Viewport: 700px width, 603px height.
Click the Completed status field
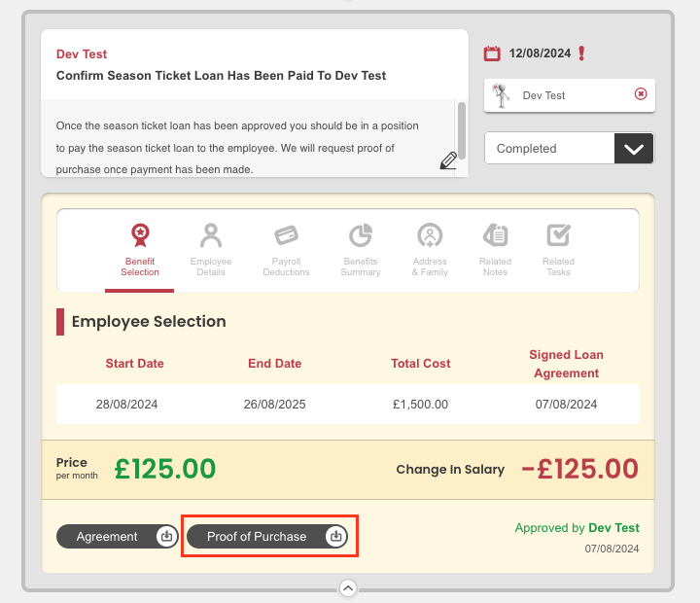[x=569, y=148]
